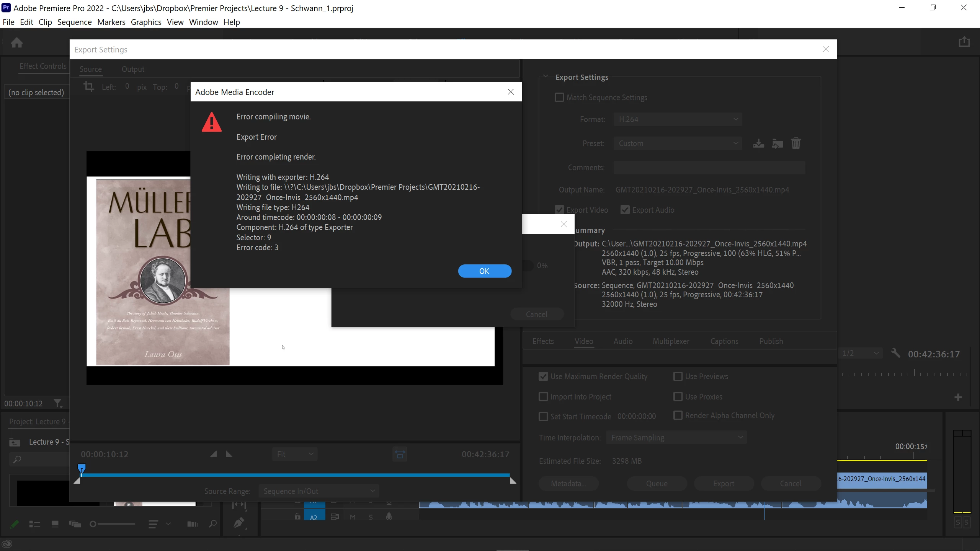980x551 pixels.
Task: Switch to the Audio tab
Action: 623,341
